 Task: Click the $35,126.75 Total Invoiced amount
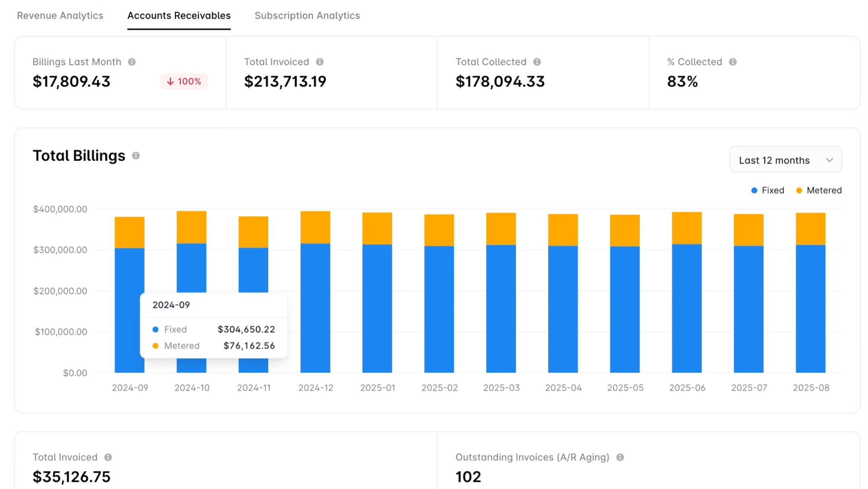[x=72, y=477]
